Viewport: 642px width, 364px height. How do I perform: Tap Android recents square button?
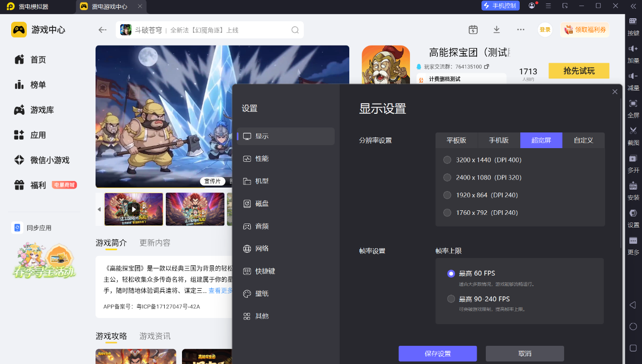point(633,348)
